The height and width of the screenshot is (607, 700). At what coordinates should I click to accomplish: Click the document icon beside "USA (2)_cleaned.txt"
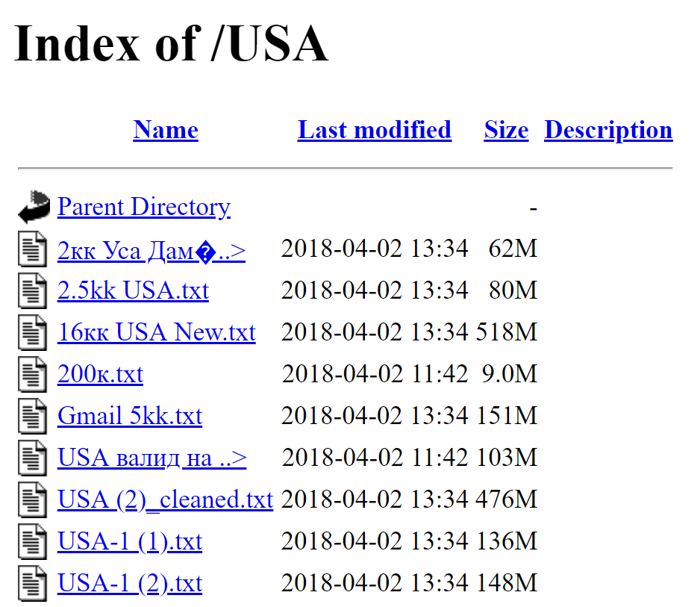tap(31, 499)
